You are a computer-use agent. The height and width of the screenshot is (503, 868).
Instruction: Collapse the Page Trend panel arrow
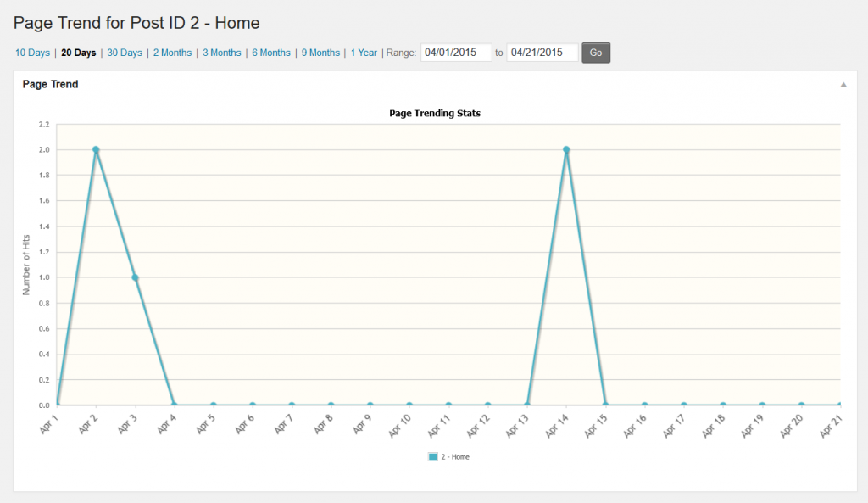[x=843, y=85]
